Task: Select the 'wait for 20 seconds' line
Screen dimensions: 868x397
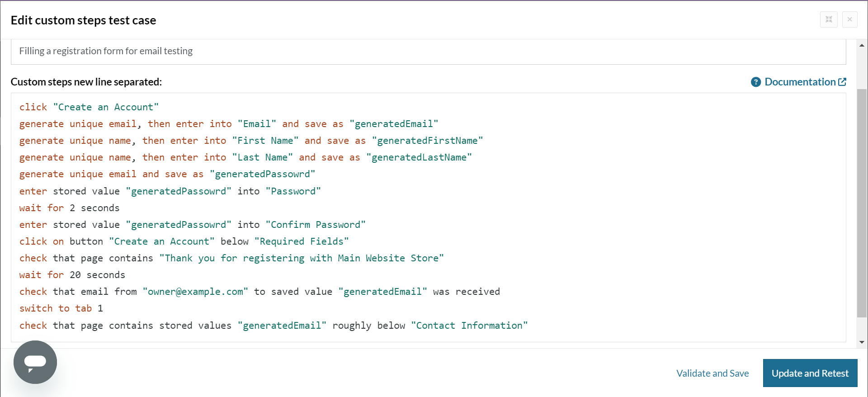Action: (72, 275)
